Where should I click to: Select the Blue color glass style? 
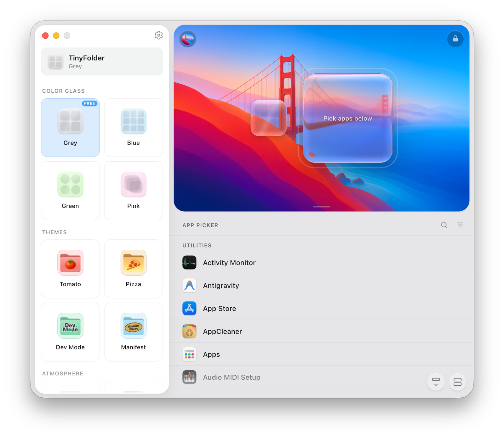(134, 128)
